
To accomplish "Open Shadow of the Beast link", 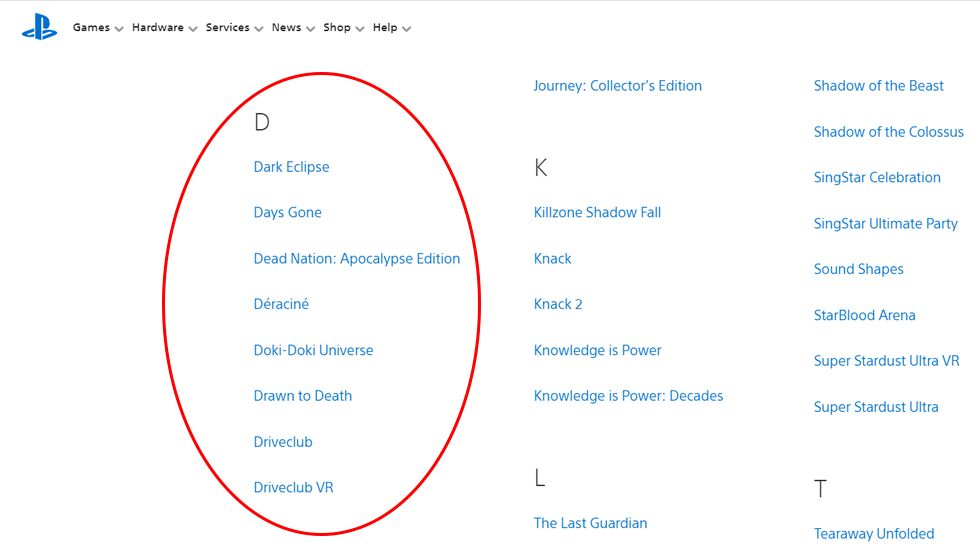I will click(x=878, y=86).
